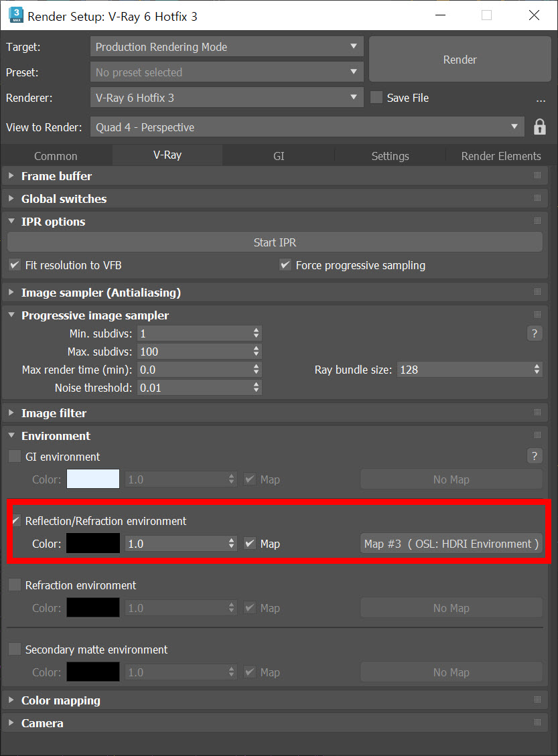Expand the Camera rollout
The height and width of the screenshot is (756, 558).
pyautogui.click(x=11, y=723)
